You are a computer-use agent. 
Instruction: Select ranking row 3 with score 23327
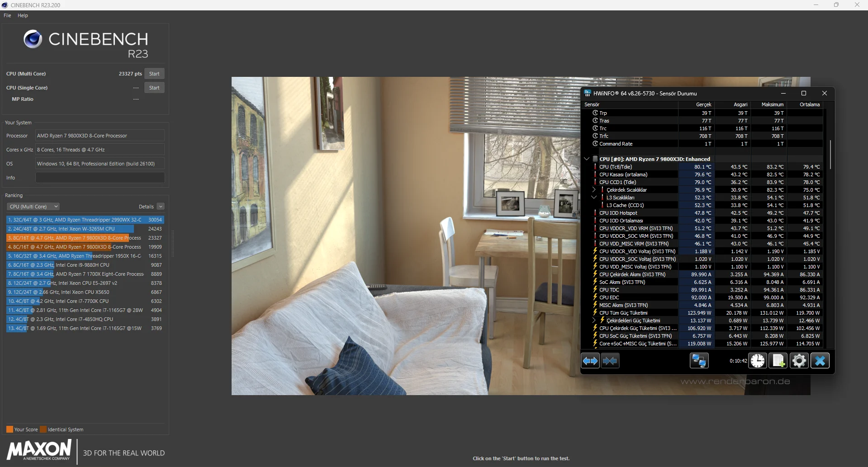[x=85, y=238]
